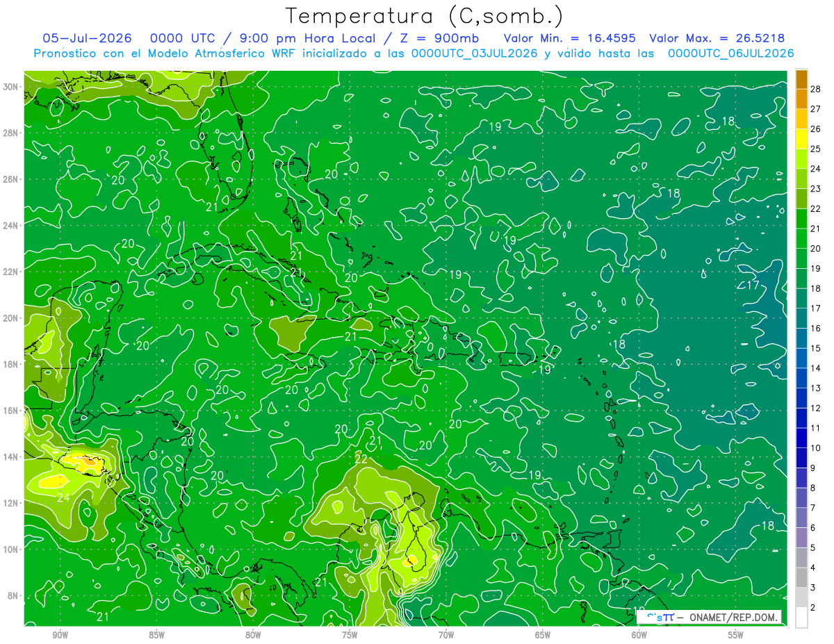Image resolution: width=834 pixels, height=644 pixels.
Task: Select the date "05-Jul-2026" in the header
Action: pyautogui.click(x=88, y=39)
